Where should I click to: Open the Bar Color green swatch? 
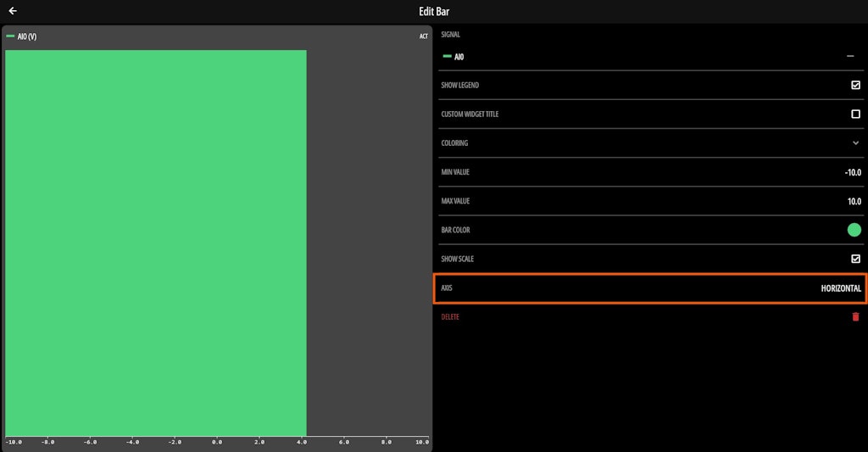(854, 230)
